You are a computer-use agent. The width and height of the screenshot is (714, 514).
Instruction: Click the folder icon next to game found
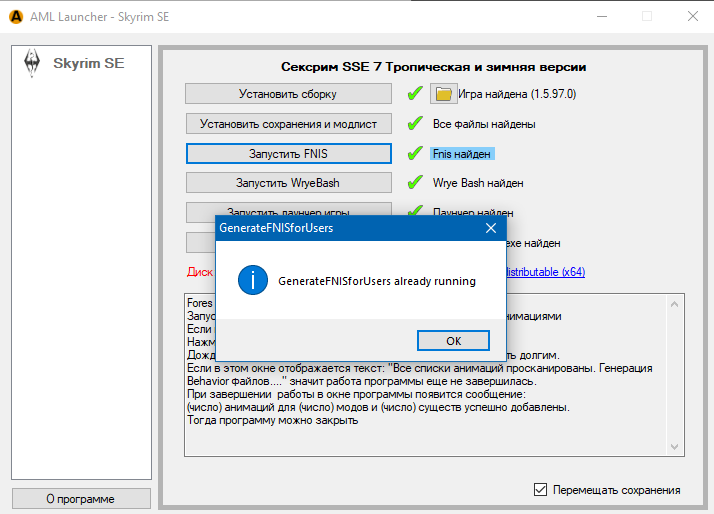coord(442,94)
